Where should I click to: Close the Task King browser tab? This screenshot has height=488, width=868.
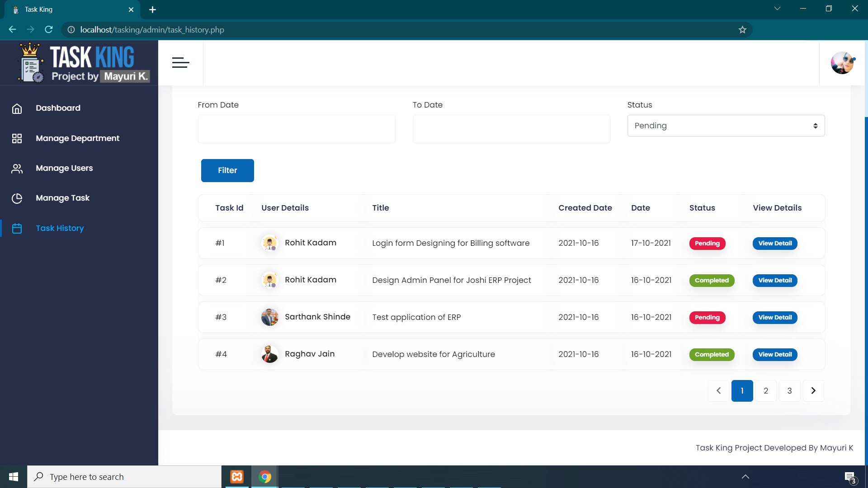131,9
